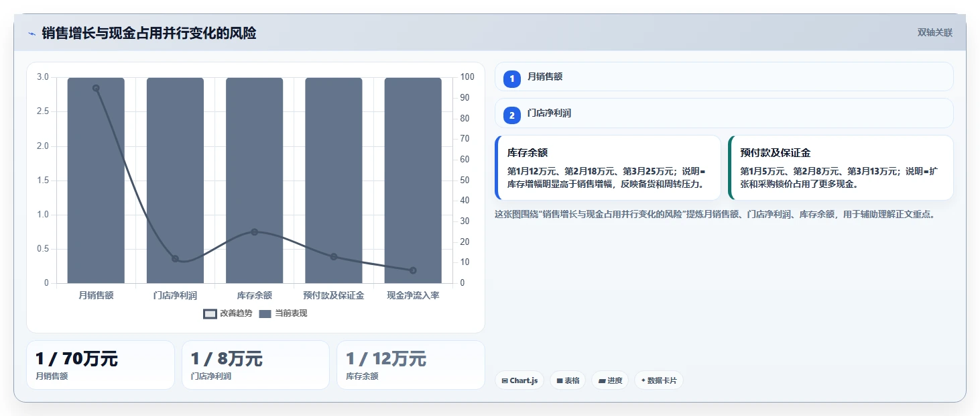The image size is (980, 416).
Task: Click the 数据卡片 sparkle icon
Action: click(x=643, y=380)
